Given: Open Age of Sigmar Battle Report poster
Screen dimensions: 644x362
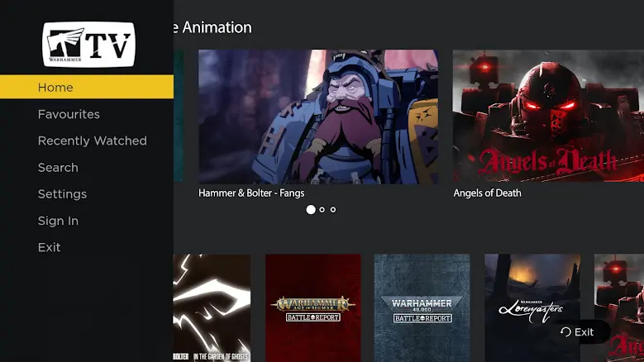Looking at the screenshot, I should click(x=313, y=307).
